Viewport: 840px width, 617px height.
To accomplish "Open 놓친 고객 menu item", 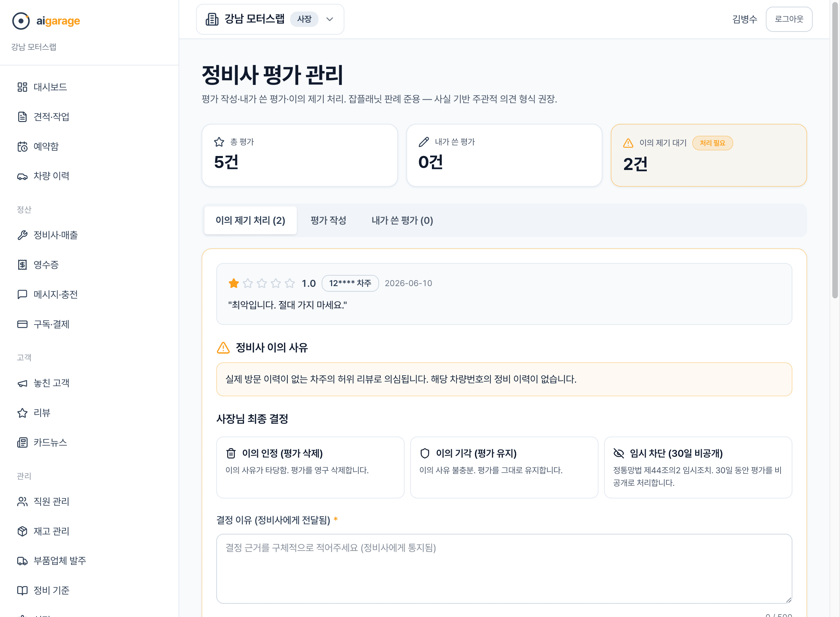I will point(89,383).
